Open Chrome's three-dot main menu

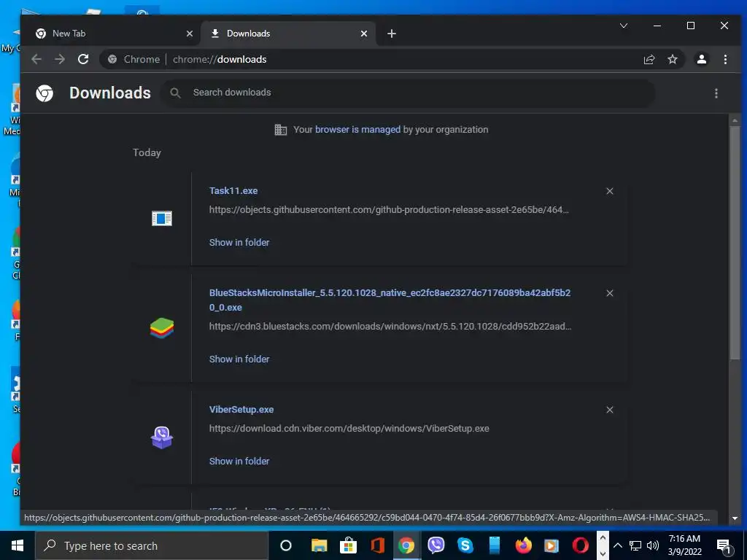pos(725,59)
